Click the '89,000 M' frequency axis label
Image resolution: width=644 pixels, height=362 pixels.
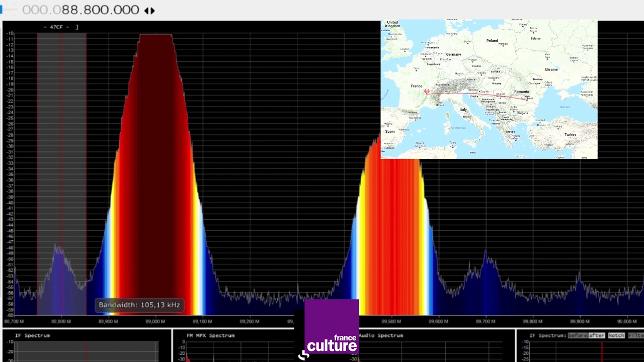[x=155, y=321]
